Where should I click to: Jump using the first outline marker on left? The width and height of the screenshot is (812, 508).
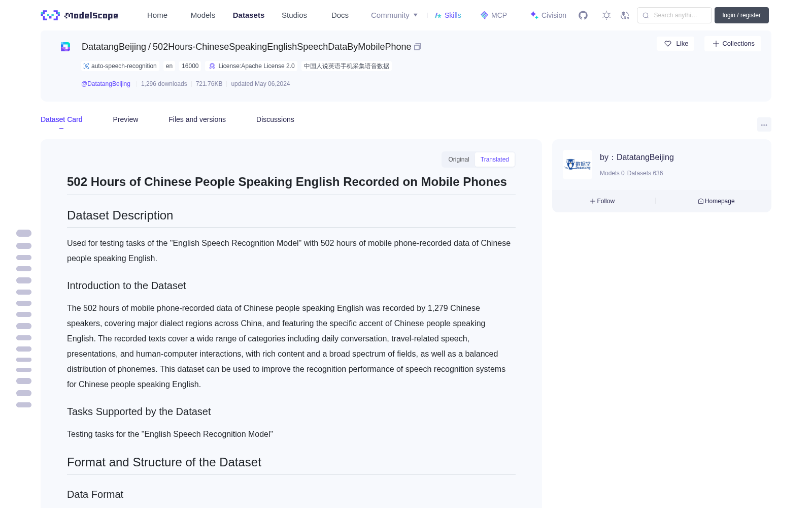coord(24,233)
